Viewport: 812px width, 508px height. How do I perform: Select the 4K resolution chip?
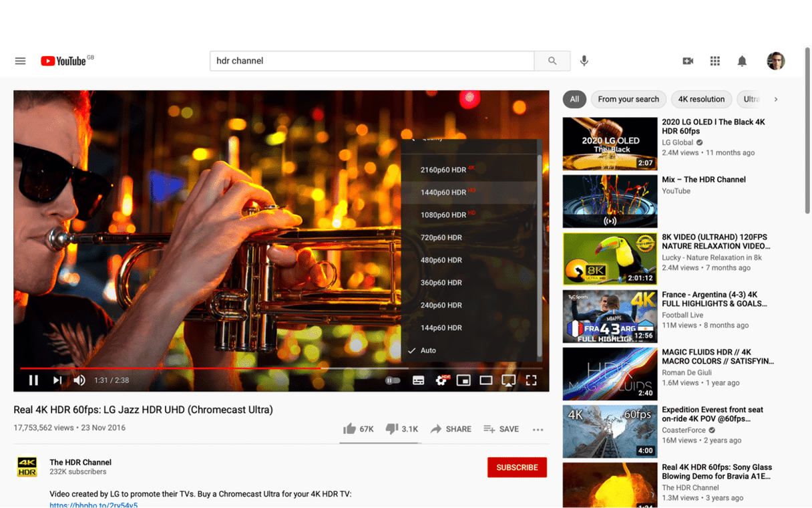pos(701,99)
